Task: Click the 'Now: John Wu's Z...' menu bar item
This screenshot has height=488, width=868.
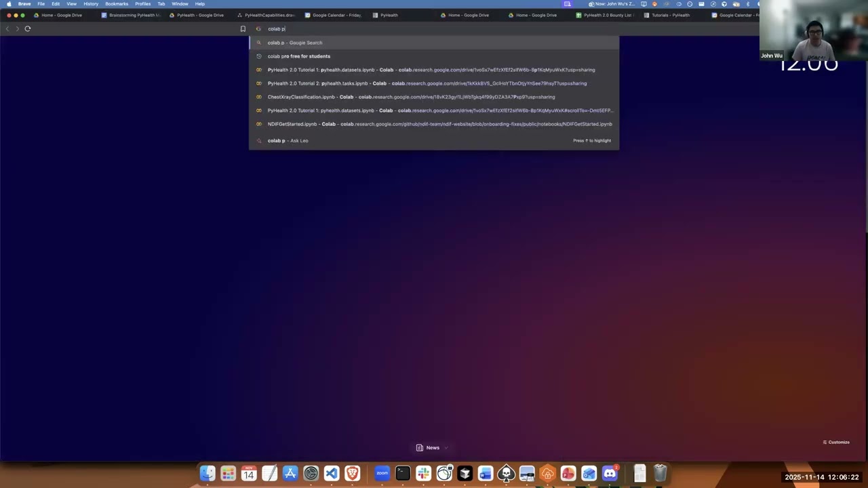Action: coord(612,3)
